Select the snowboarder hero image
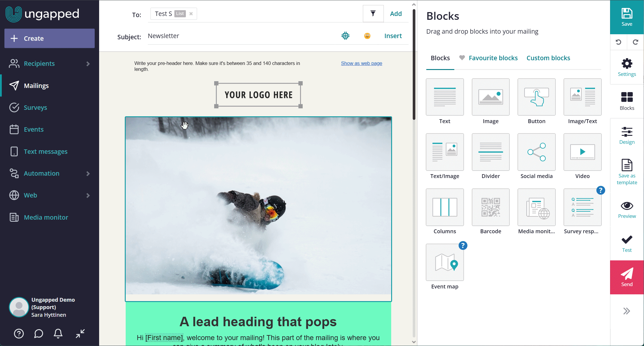644x346 pixels. 258,206
